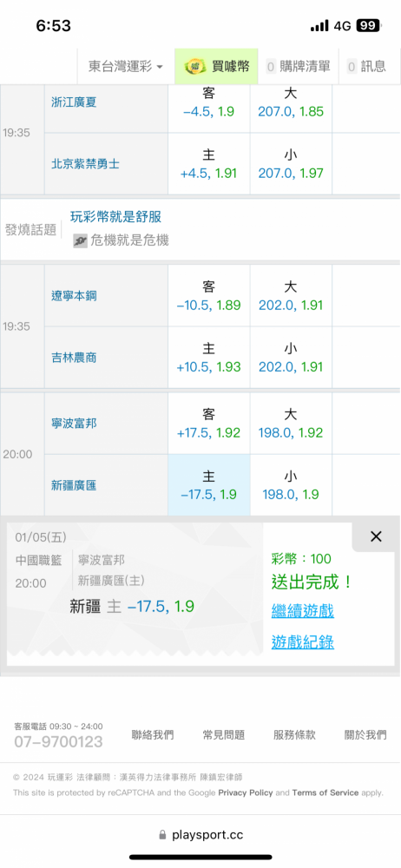Open the 東台灣運彩 dropdown menu

pos(126,67)
